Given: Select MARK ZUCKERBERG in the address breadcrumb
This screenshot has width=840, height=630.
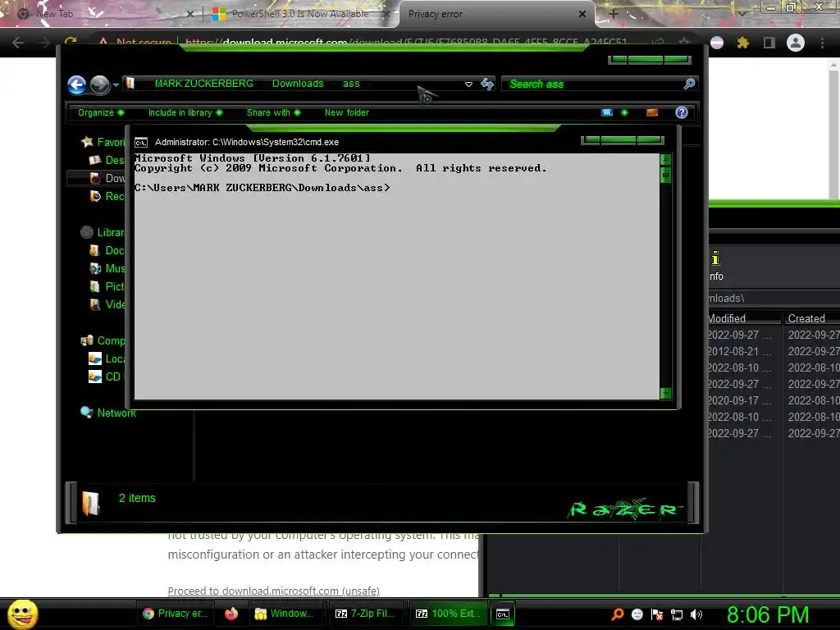Looking at the screenshot, I should (x=203, y=84).
